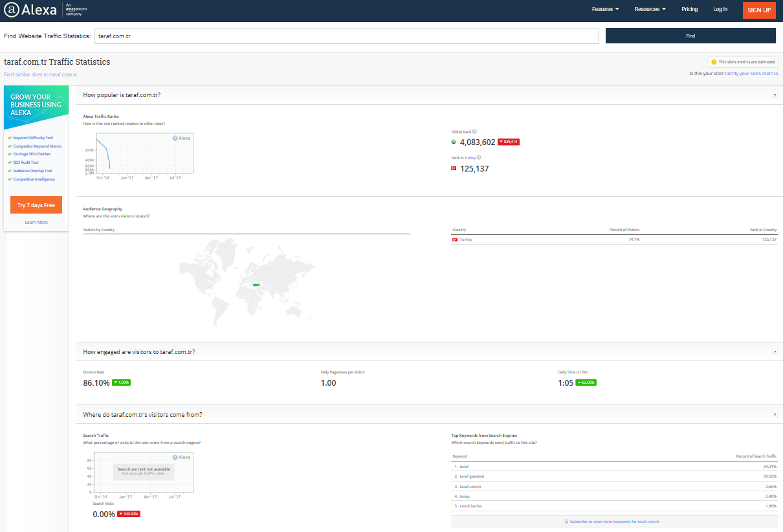Click the help icon beside Global Rank
Screen dimensions: 783x532
pyautogui.click(x=474, y=131)
